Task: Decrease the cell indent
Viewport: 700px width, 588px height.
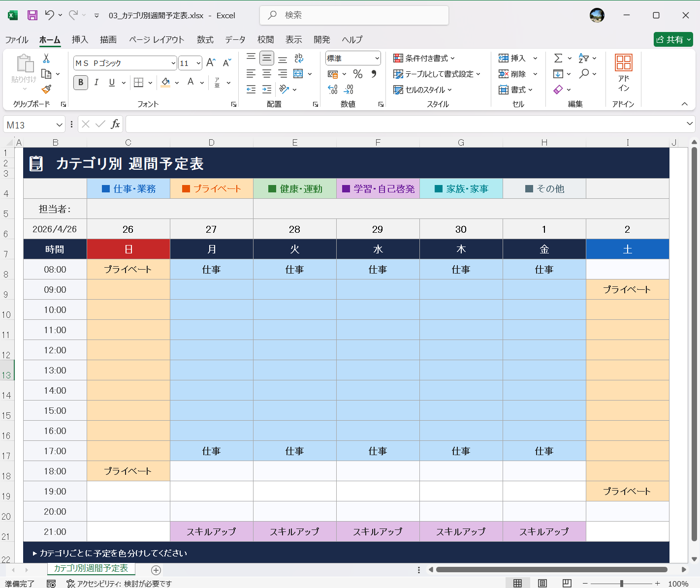Action: [251, 89]
